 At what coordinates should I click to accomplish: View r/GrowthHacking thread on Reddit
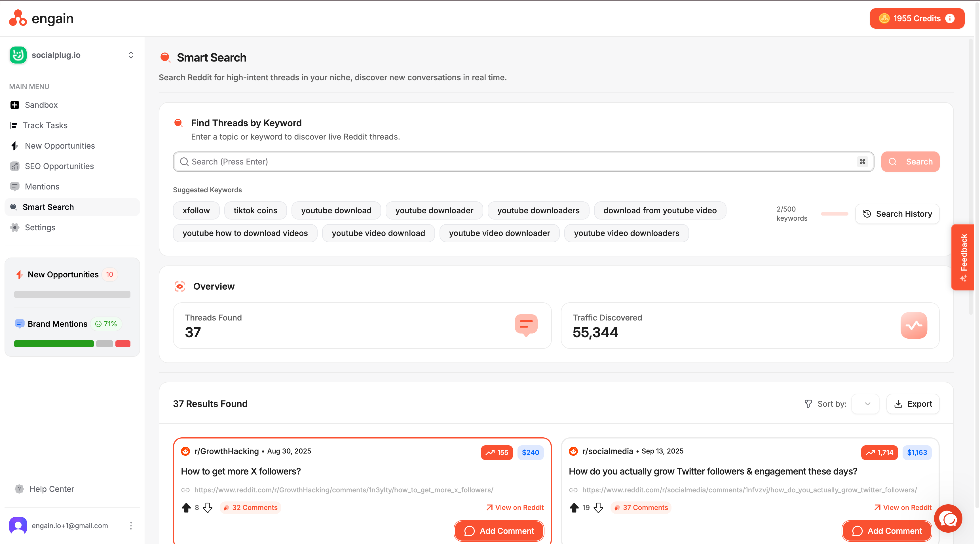coord(515,507)
